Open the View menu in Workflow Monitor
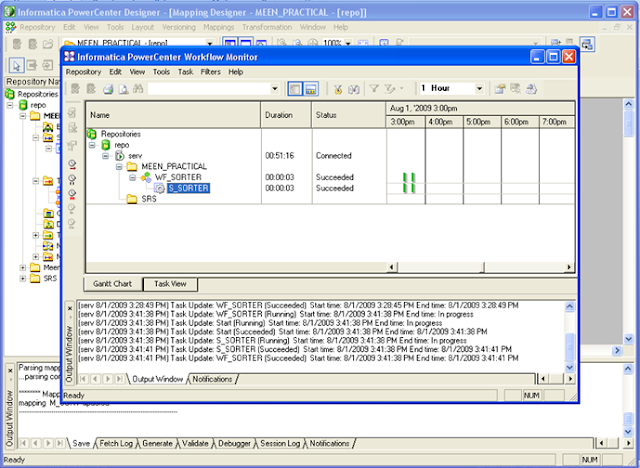This screenshot has width=640, height=468. point(137,72)
